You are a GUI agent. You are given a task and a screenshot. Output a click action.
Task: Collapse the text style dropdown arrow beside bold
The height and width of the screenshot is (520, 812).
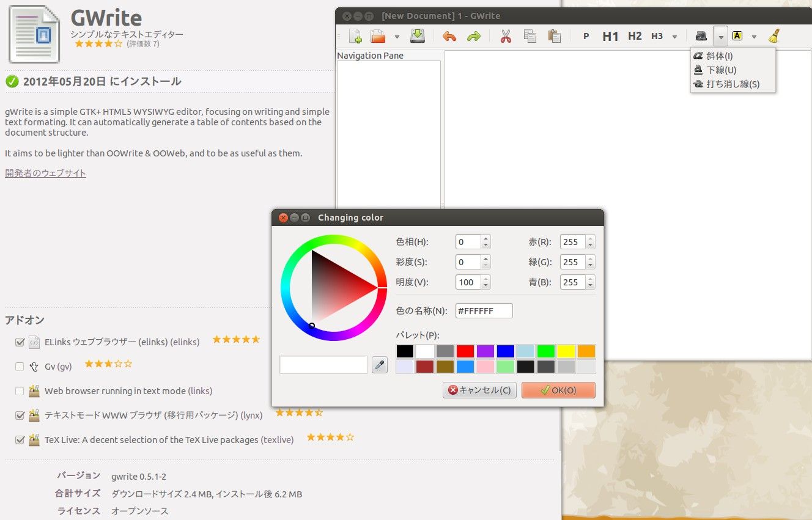point(721,37)
